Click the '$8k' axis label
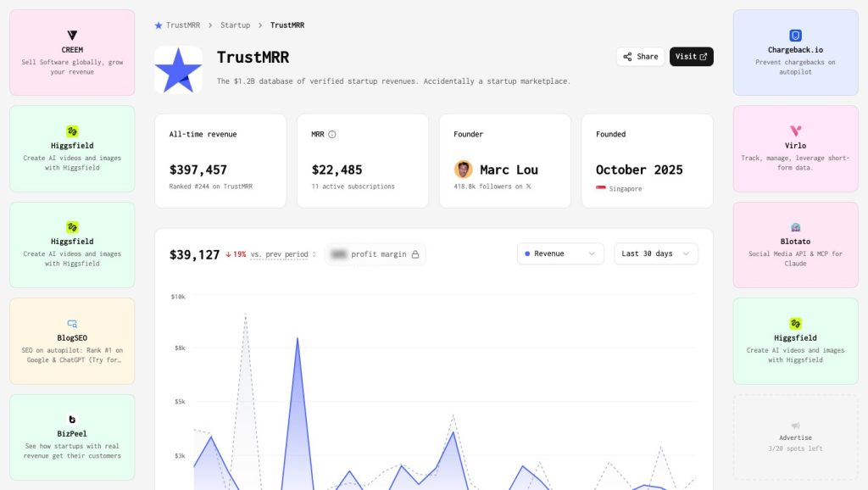Viewport: 868px width, 490px height. tap(180, 348)
